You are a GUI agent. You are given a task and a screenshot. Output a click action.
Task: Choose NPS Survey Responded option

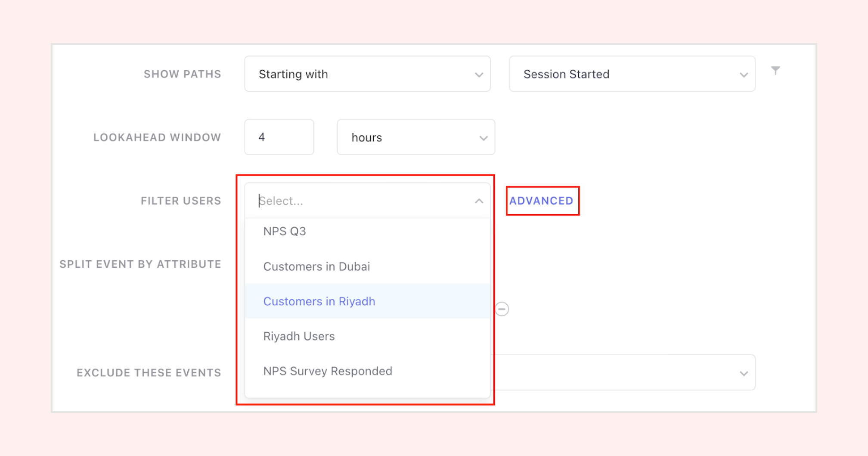tap(328, 372)
